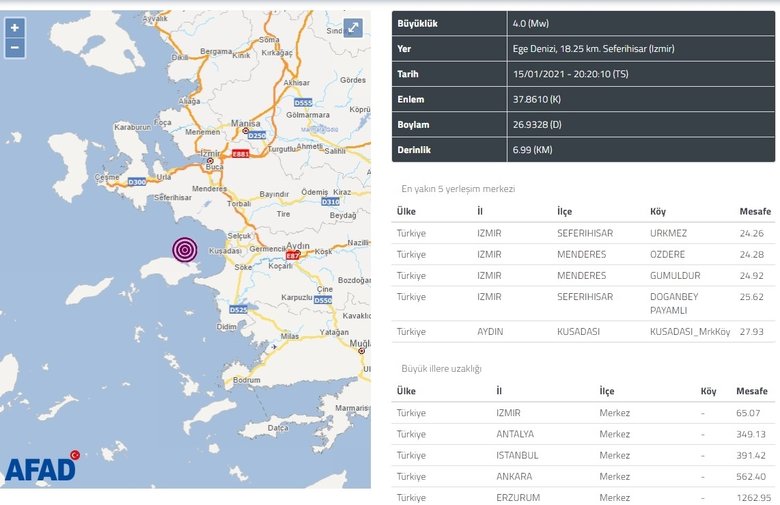Click the OZDERE village cell
This screenshot has height=505, width=780.
[x=667, y=254]
